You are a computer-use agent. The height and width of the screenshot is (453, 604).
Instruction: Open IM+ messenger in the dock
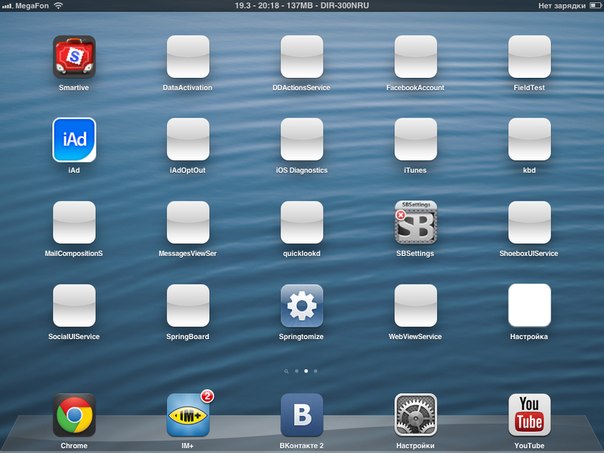click(x=188, y=415)
